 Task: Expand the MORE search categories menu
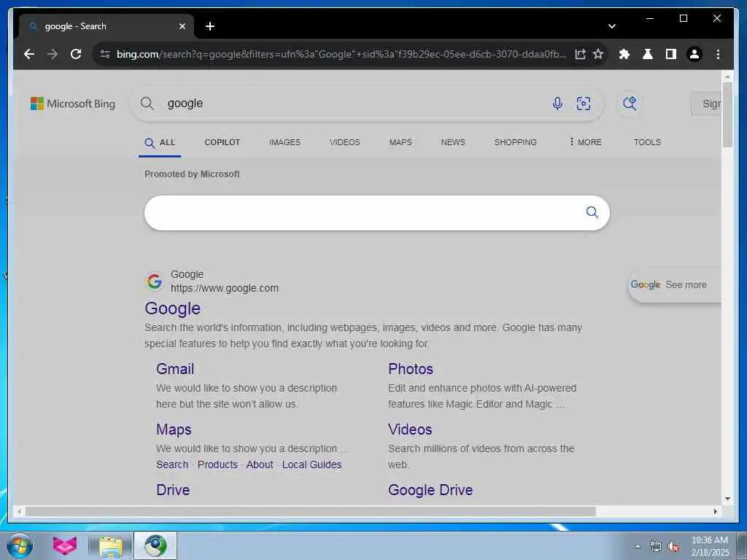[x=585, y=142]
